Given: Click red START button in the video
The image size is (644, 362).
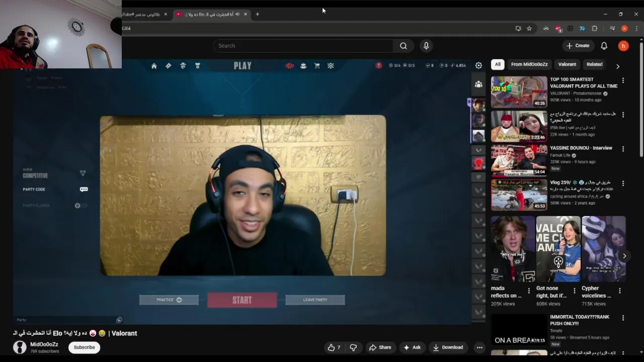Looking at the screenshot, I should click(x=242, y=300).
